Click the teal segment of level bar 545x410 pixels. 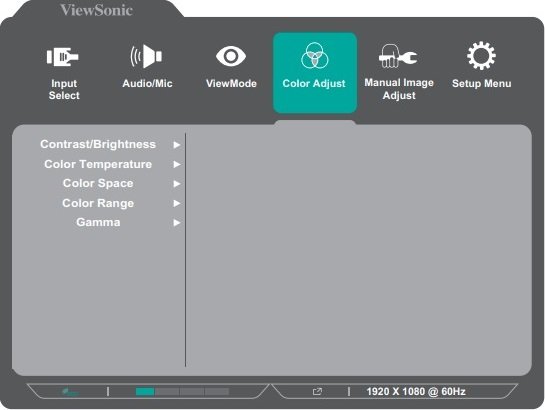145,392
